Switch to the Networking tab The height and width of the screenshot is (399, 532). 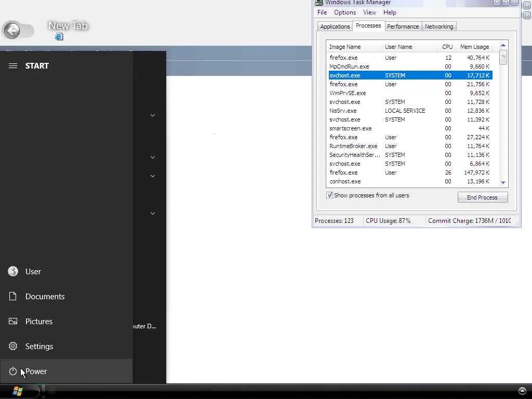point(439,26)
